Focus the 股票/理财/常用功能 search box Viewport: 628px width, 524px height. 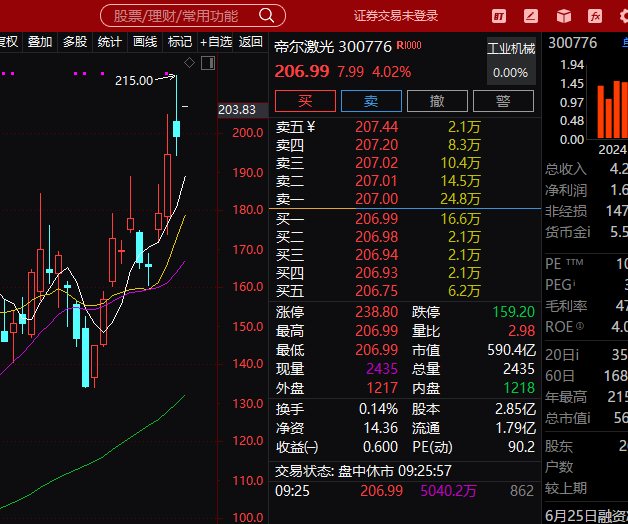193,16
